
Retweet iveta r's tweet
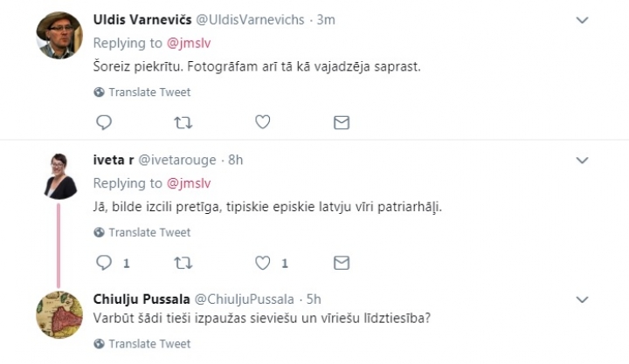(183, 263)
